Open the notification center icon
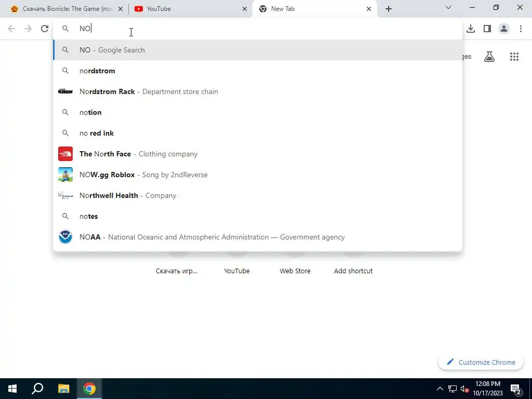The height and width of the screenshot is (399, 532). pos(516,389)
